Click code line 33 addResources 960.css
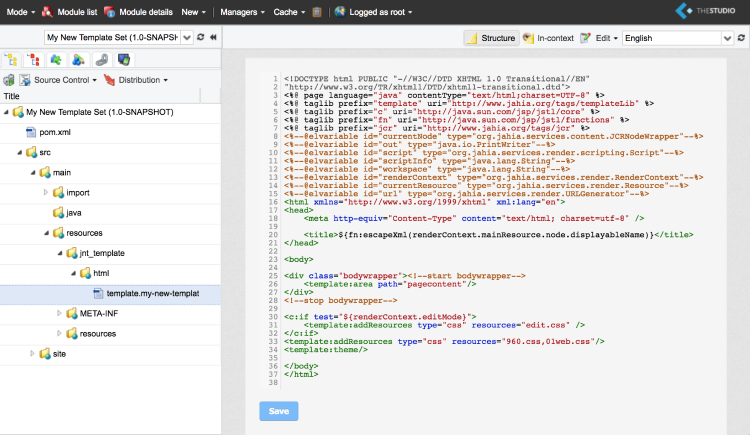Image resolution: width=750 pixels, height=435 pixels. pos(444,341)
